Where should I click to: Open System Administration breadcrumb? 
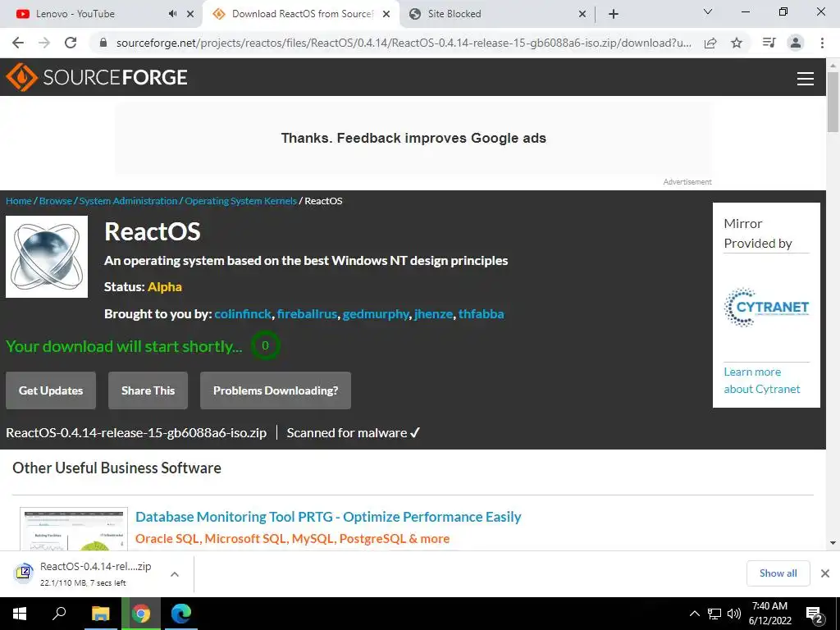(x=128, y=201)
